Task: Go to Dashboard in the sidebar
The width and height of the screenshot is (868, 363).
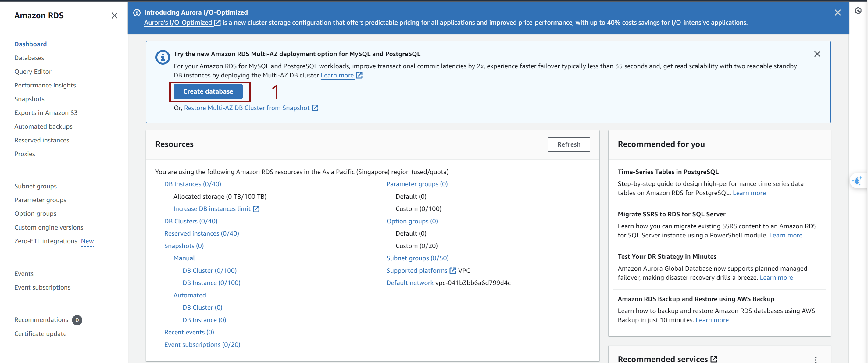Action: tap(30, 44)
